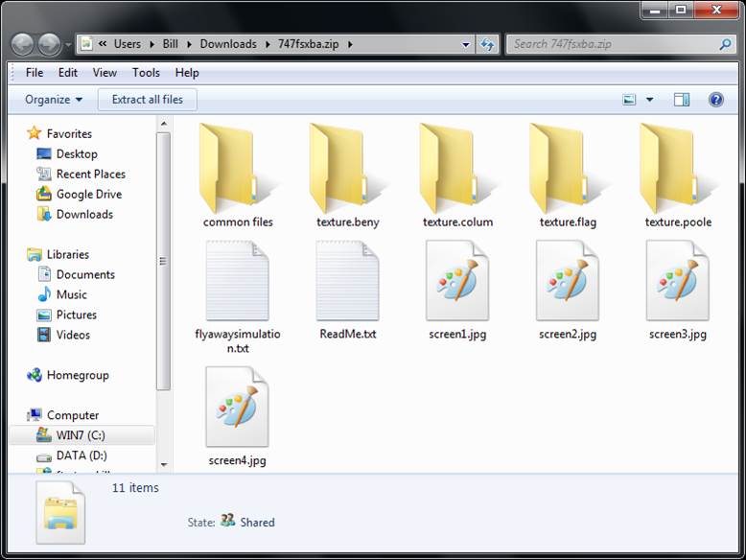The width and height of the screenshot is (746, 560).
Task: Open the Videos library
Action: click(73, 335)
